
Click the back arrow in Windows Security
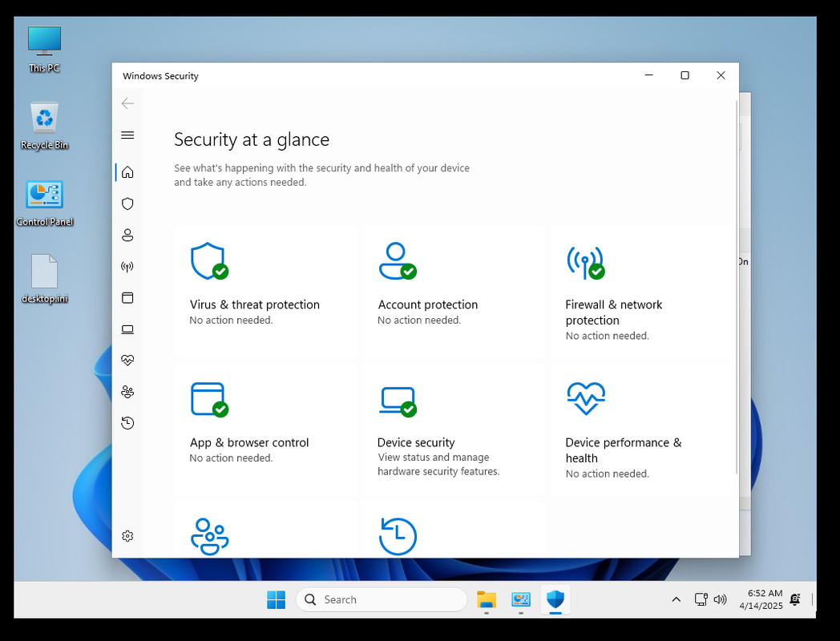(127, 103)
